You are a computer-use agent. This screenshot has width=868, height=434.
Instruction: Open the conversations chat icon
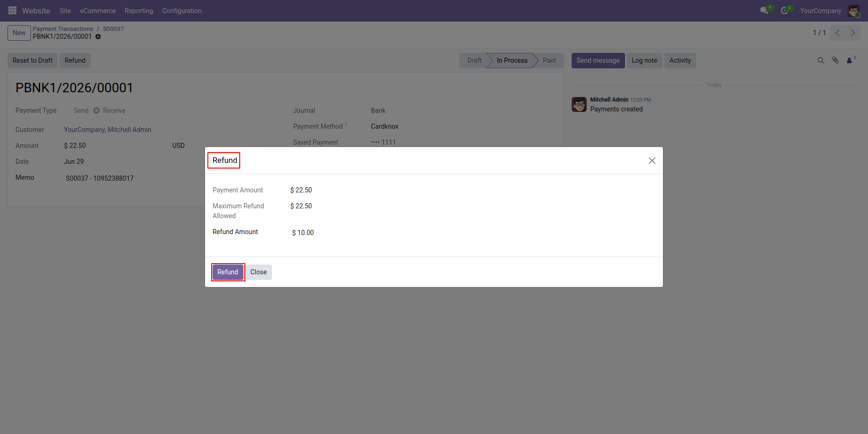765,10
